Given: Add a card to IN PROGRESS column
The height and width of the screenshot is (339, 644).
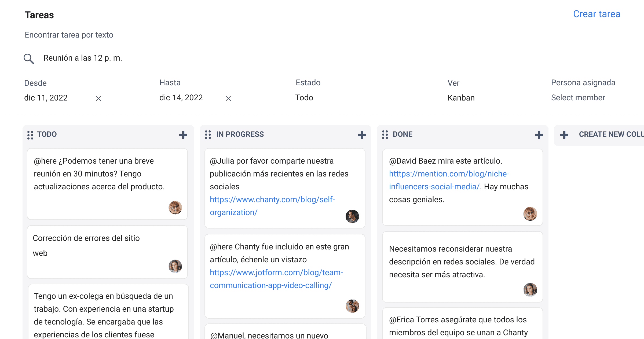Looking at the screenshot, I should click(x=362, y=135).
